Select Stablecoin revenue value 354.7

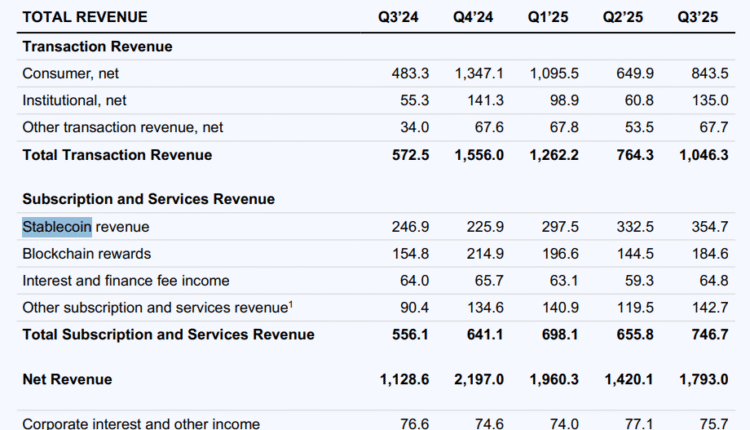tap(708, 227)
